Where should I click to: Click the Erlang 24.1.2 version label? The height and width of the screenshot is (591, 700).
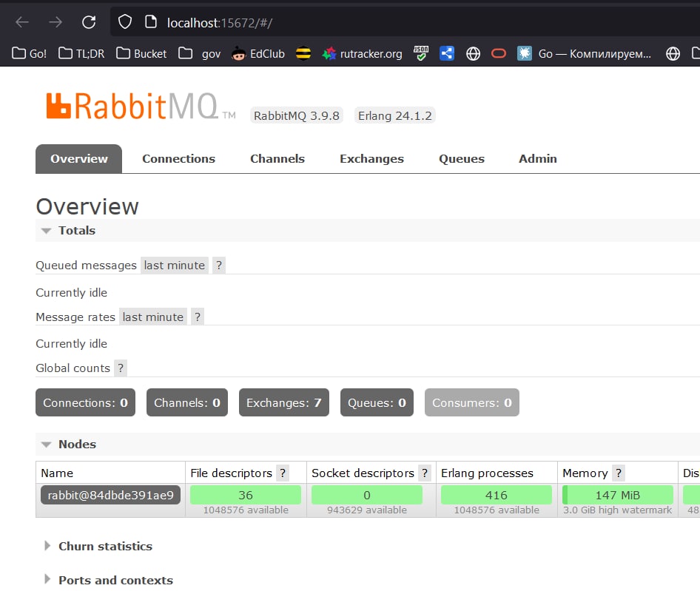(394, 115)
